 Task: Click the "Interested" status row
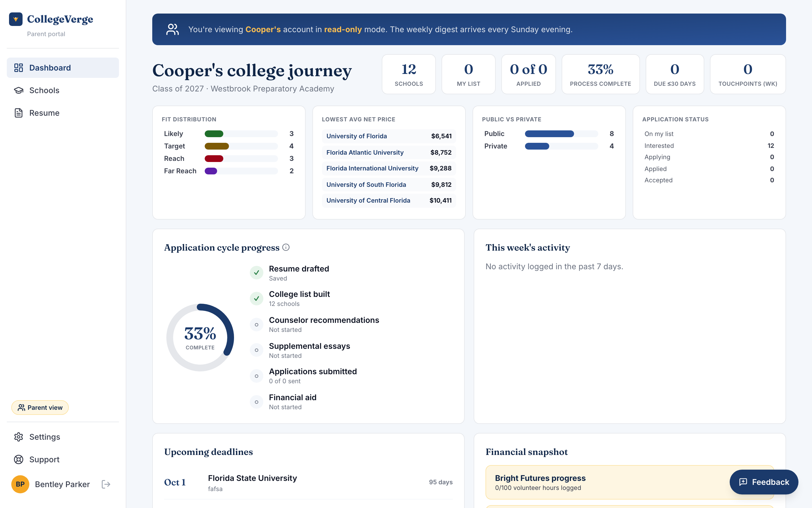709,145
